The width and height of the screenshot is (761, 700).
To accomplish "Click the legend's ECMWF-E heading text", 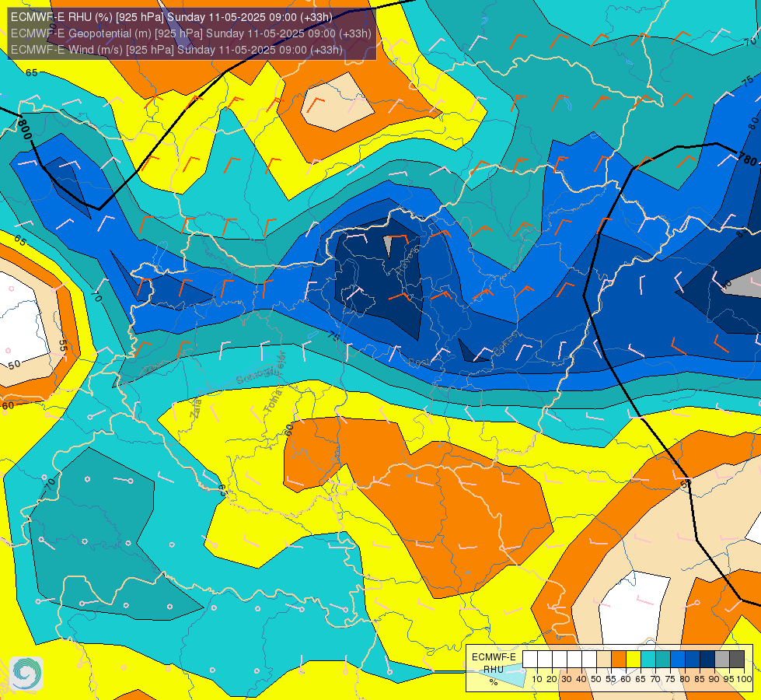I will point(494,657).
